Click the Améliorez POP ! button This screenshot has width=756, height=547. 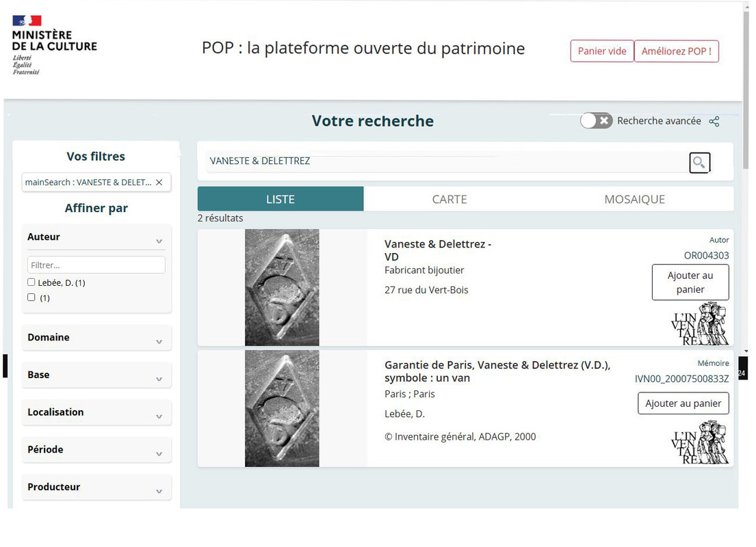(x=677, y=51)
